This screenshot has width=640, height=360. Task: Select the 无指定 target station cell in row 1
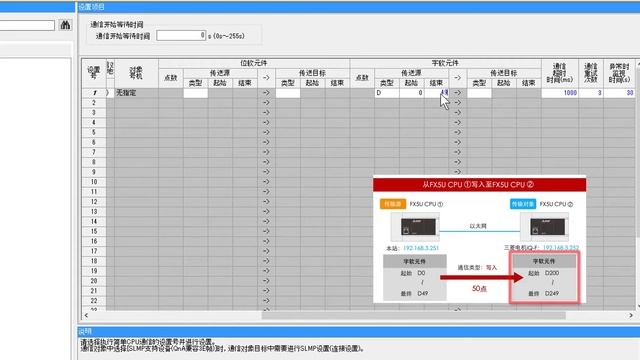point(136,93)
